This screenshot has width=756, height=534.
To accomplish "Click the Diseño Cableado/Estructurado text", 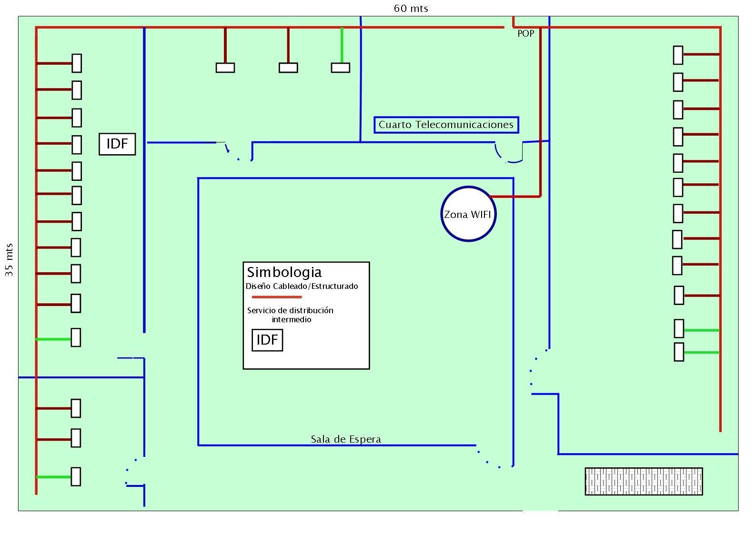I will point(302,286).
